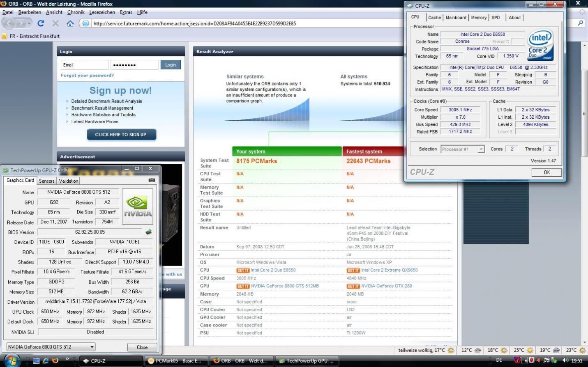Open the CPU-Z About tab
The image size is (588, 367).
(514, 18)
